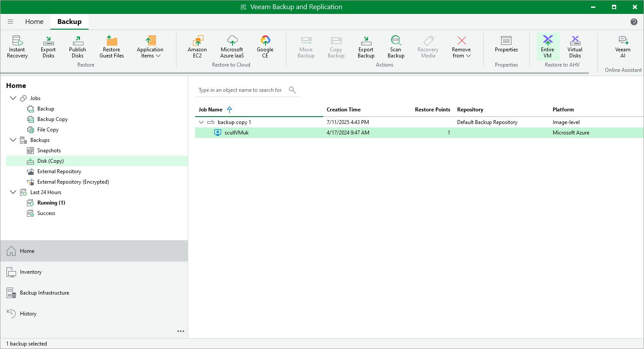Select the scullVMuk VM row
This screenshot has width=644, height=349.
pyautogui.click(x=419, y=133)
